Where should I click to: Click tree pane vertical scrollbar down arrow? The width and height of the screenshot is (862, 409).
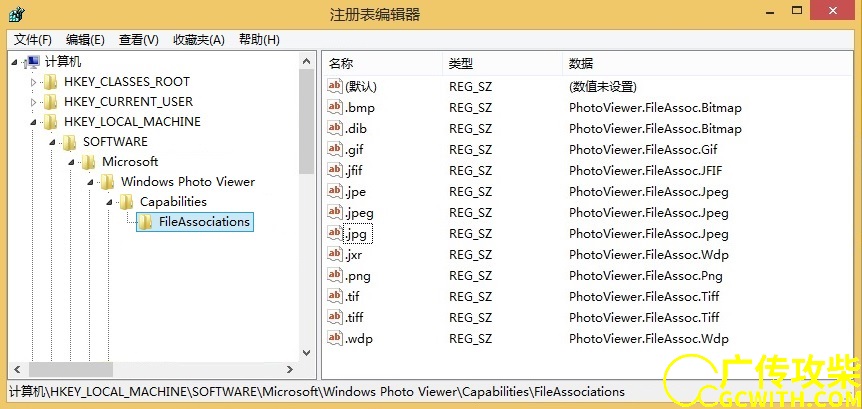click(307, 353)
